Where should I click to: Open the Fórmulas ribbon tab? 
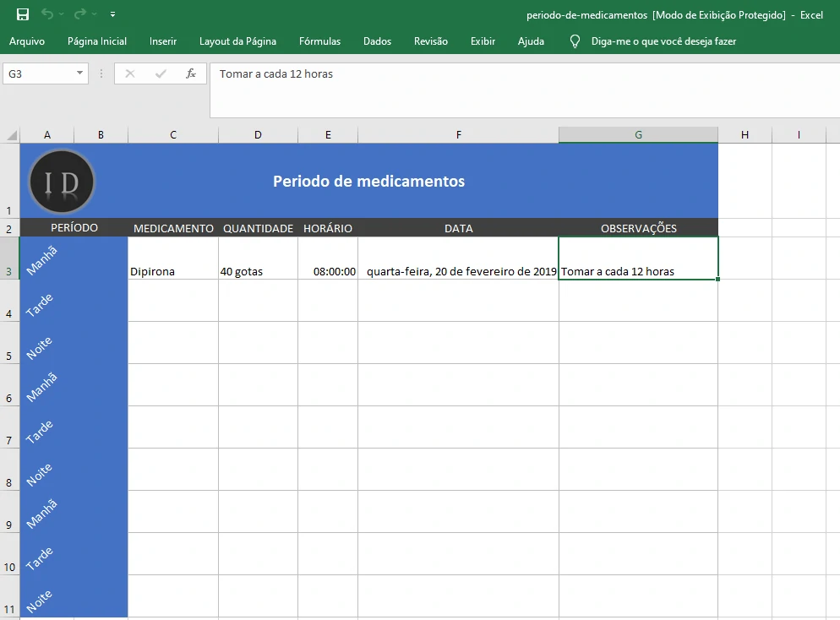(x=319, y=41)
